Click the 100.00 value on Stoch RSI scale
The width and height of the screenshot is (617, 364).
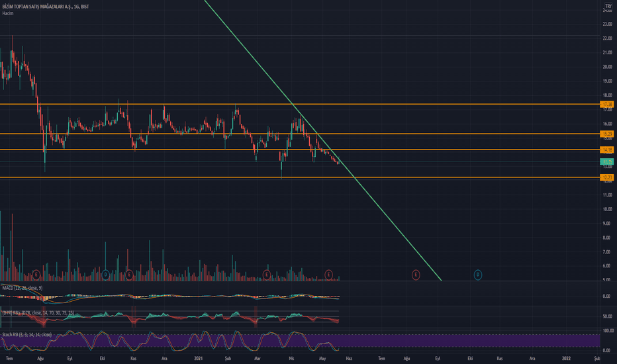coord(608,331)
